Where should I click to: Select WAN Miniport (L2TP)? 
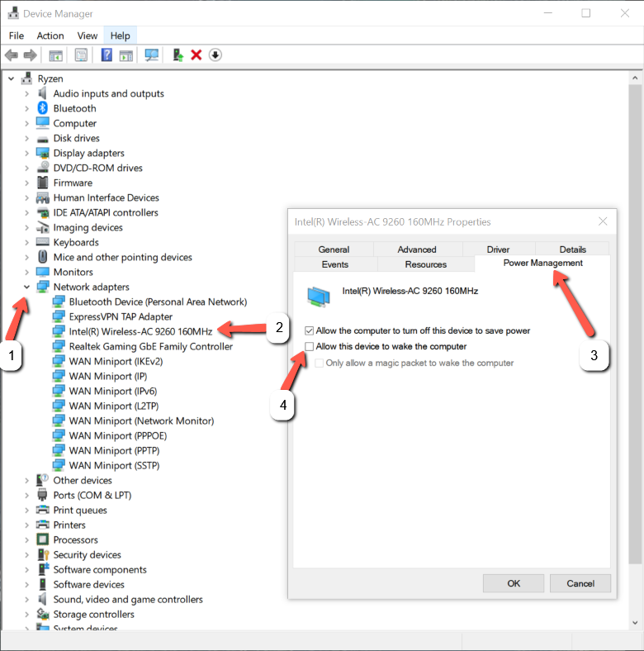tap(114, 406)
